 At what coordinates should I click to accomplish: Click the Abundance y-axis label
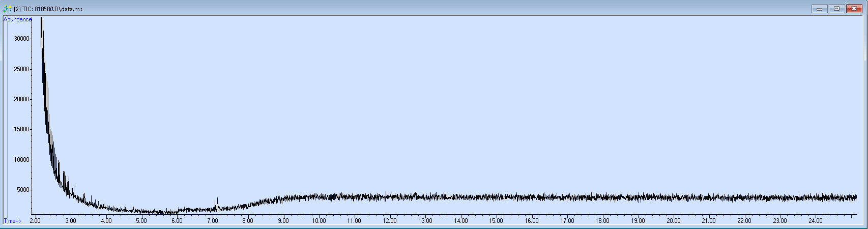(x=18, y=19)
